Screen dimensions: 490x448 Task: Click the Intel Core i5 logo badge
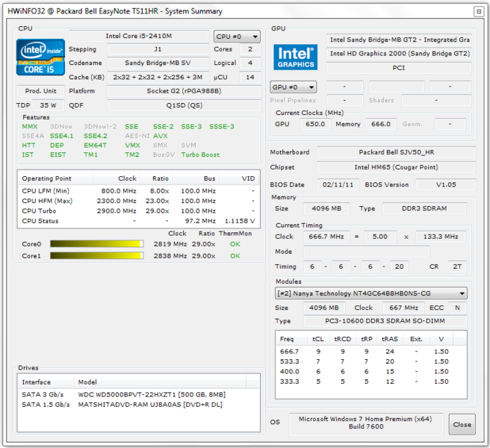tap(40, 57)
